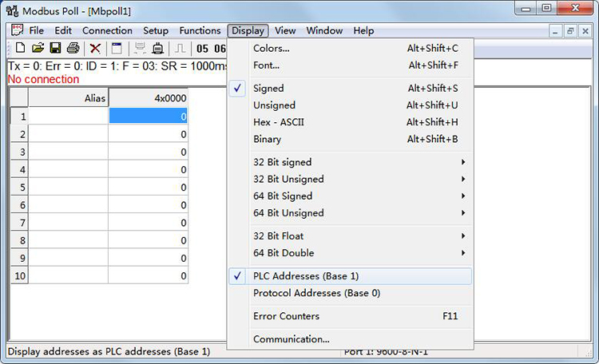
Task: Select the value cell in row 10
Action: [149, 275]
